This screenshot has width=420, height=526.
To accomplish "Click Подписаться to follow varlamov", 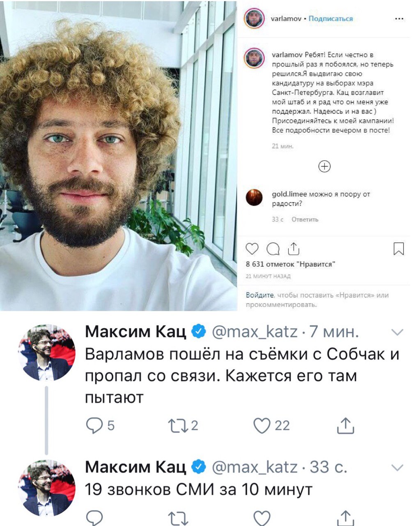I will pos(330,19).
